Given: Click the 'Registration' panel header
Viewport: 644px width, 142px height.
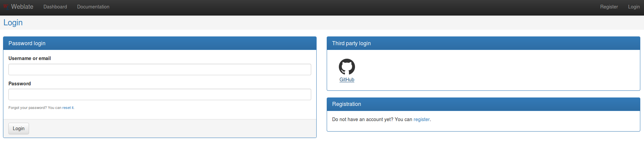Looking at the screenshot, I should click(483, 104).
